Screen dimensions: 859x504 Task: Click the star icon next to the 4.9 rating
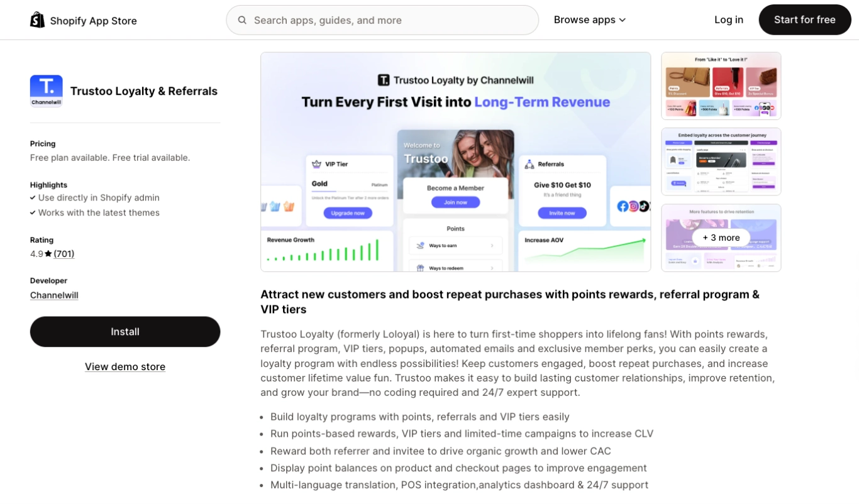point(50,254)
